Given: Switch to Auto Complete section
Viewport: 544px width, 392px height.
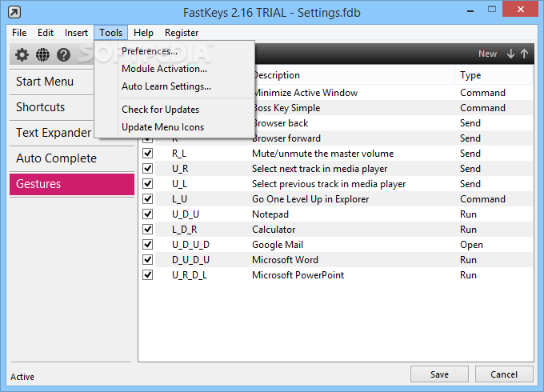Looking at the screenshot, I should tap(72, 158).
